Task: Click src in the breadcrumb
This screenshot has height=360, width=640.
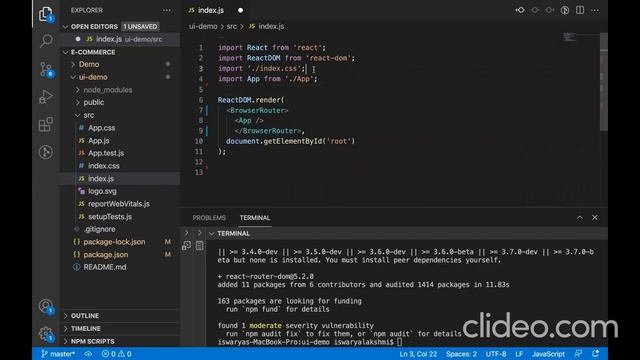Action: click(x=232, y=26)
